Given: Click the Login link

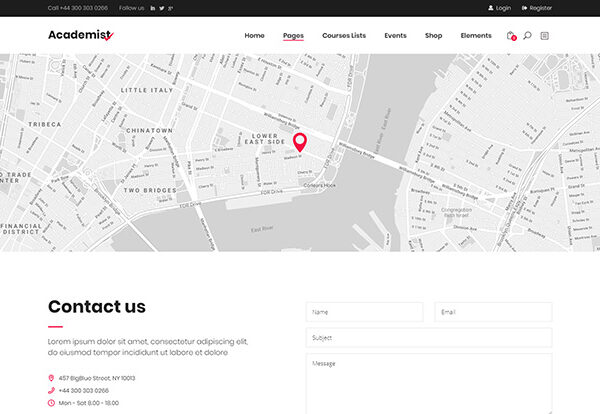Looking at the screenshot, I should click(499, 8).
